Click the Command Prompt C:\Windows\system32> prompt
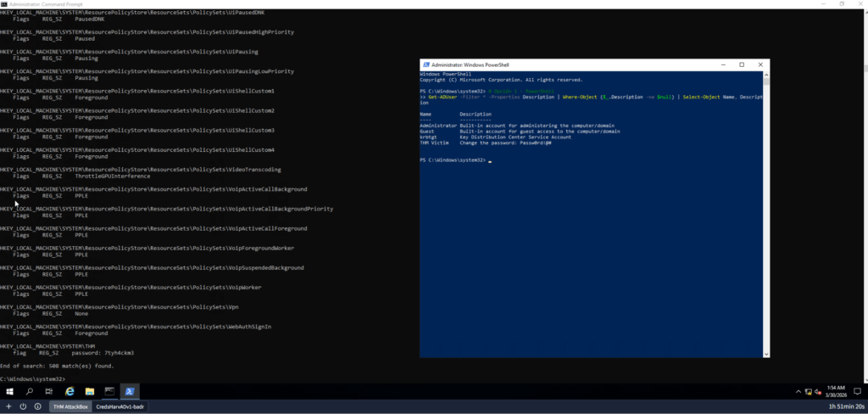Screen dimensions: 868x414 coord(33,379)
